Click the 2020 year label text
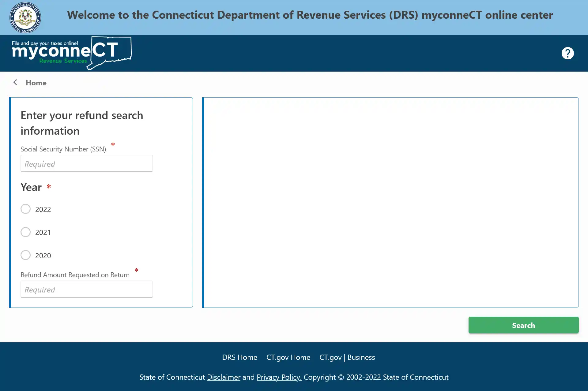Image resolution: width=588 pixels, height=391 pixels. pyautogui.click(x=43, y=255)
